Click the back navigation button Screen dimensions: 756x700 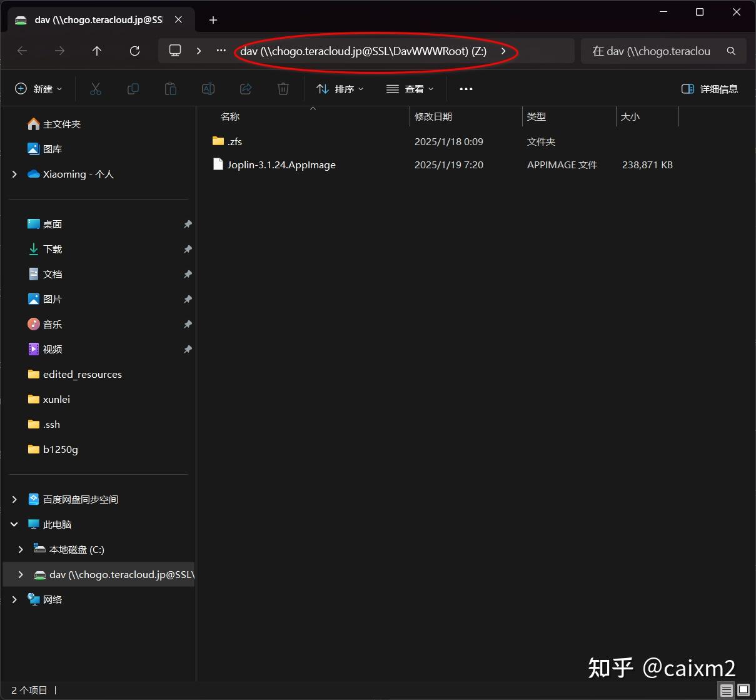23,51
